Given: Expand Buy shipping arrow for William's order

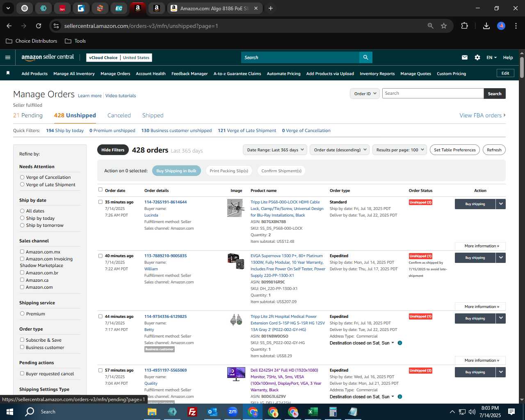Looking at the screenshot, I should click(501, 258).
